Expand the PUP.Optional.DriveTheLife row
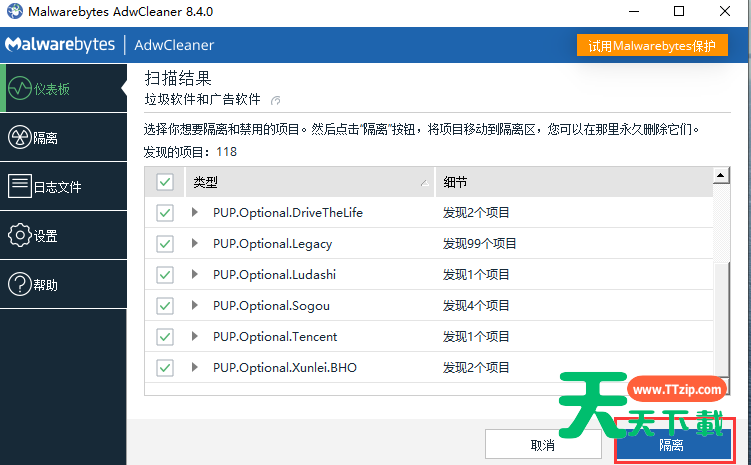This screenshot has width=751, height=465. click(x=194, y=212)
